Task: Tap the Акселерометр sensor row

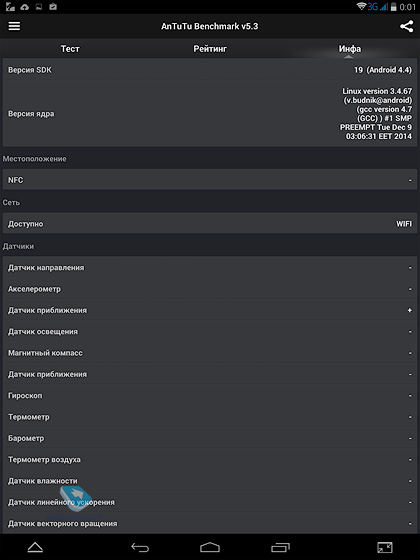Action: point(210,289)
